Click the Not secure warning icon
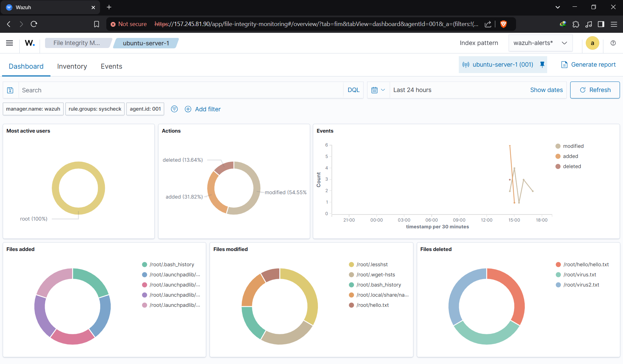The width and height of the screenshot is (623, 364). 113,24
